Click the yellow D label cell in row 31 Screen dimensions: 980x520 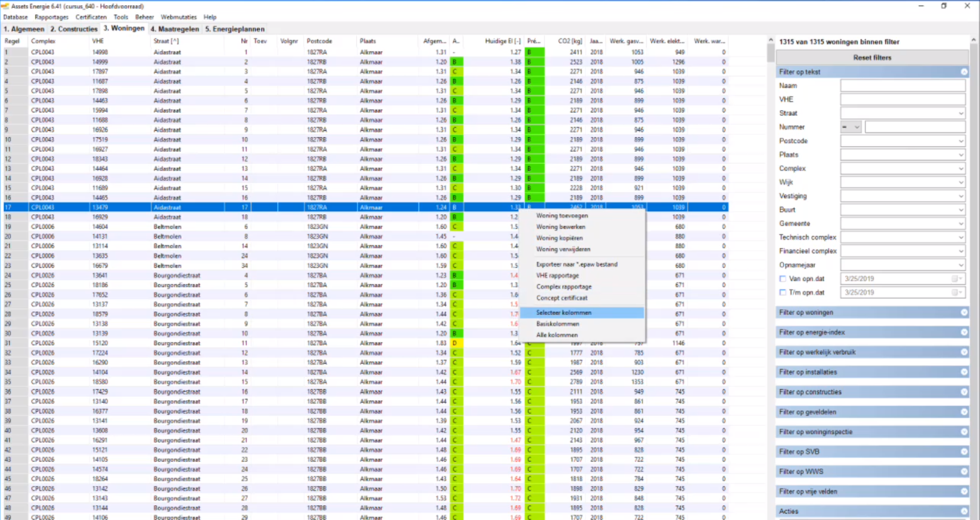pos(456,343)
